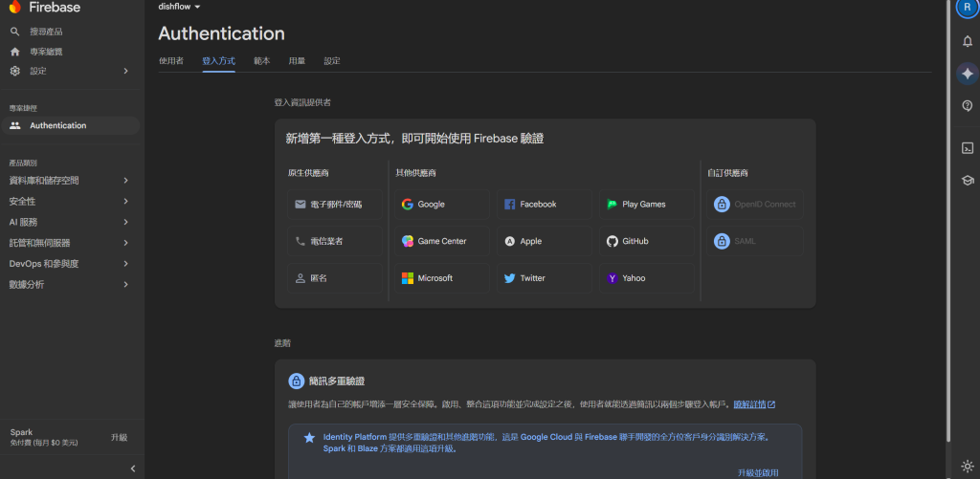Image resolution: width=980 pixels, height=479 pixels.
Task: Click the Play Games logo icon
Action: (x=612, y=205)
